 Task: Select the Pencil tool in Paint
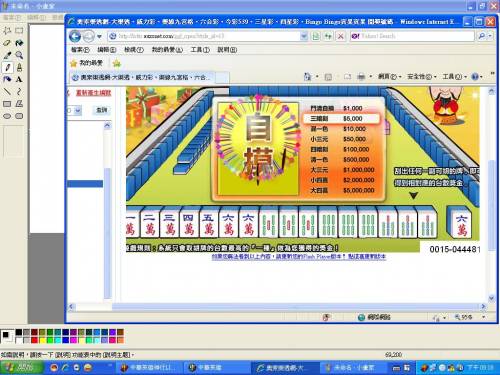click(8, 67)
